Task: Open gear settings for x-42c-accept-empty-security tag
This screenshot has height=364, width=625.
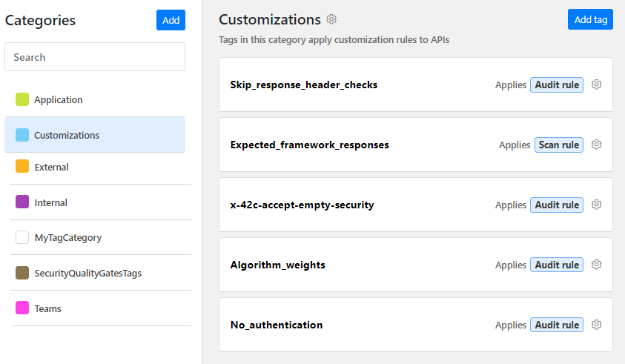Action: click(596, 205)
